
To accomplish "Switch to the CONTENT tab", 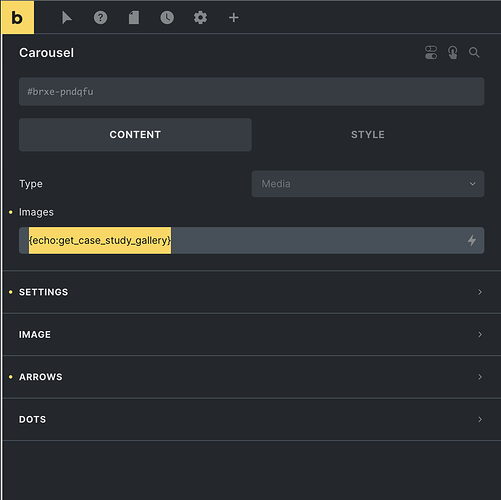I will [x=135, y=135].
